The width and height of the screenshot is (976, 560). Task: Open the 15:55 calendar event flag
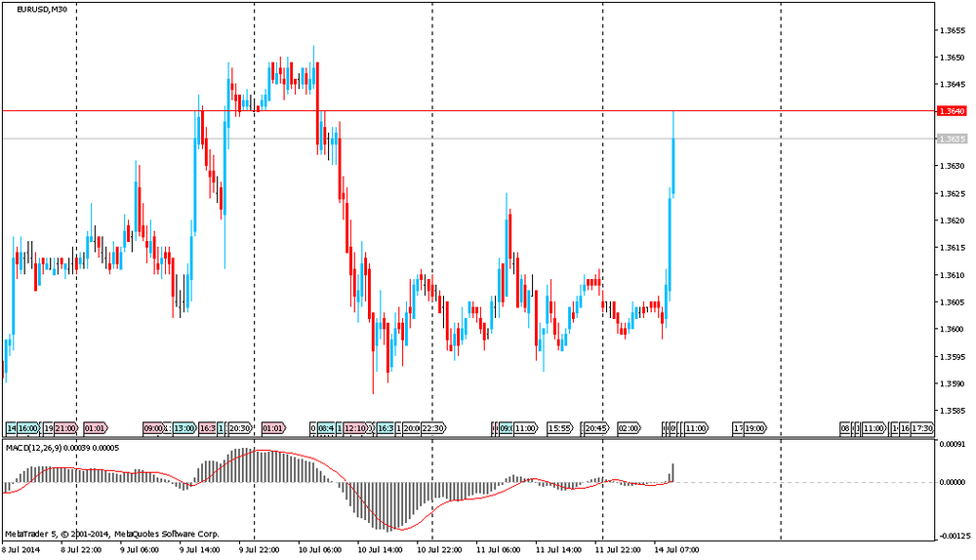pos(559,428)
